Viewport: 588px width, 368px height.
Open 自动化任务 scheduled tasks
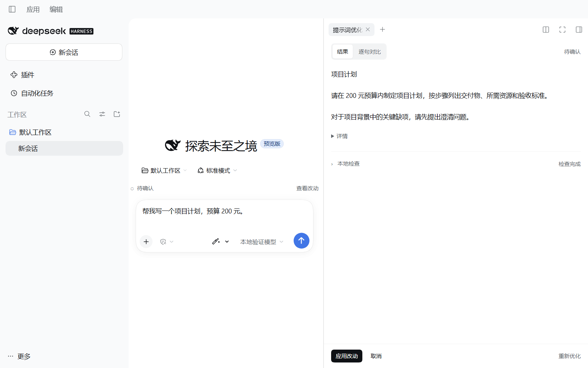37,93
